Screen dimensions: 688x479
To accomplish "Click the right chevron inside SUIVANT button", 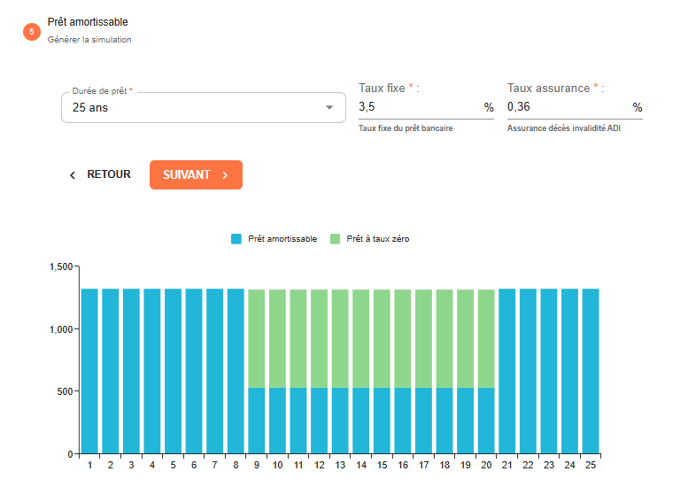I will pyautogui.click(x=226, y=175).
